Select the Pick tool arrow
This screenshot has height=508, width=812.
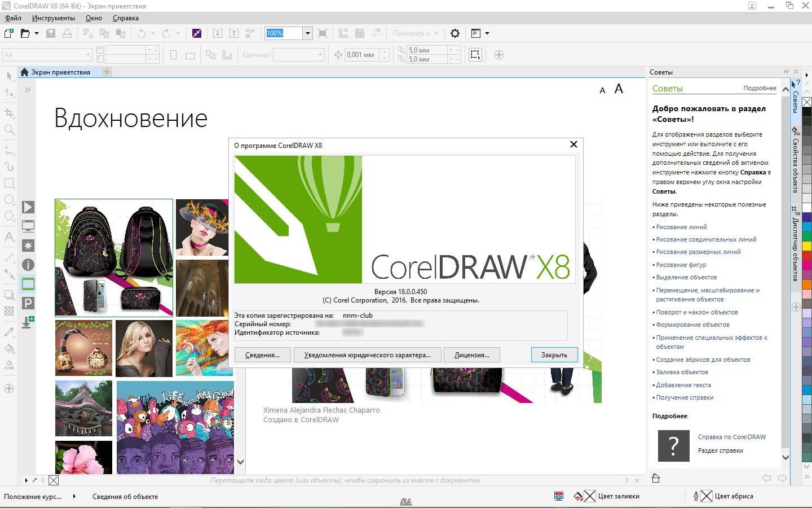pyautogui.click(x=9, y=76)
